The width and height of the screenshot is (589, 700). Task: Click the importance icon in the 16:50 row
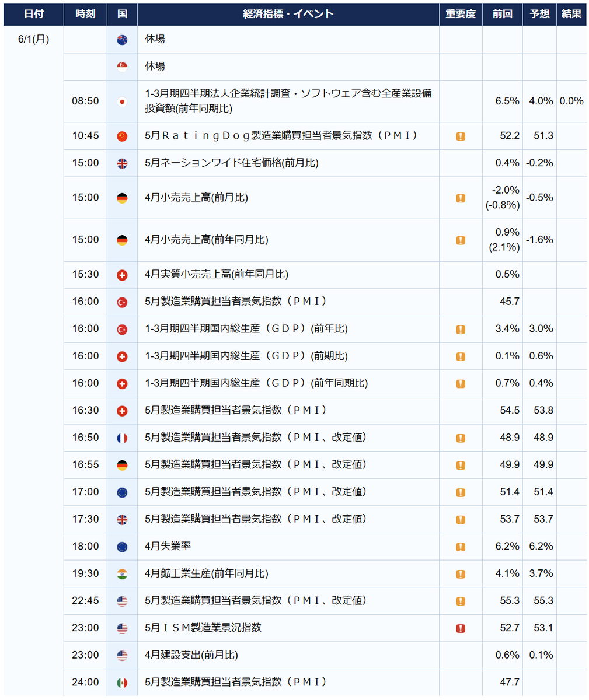click(461, 437)
